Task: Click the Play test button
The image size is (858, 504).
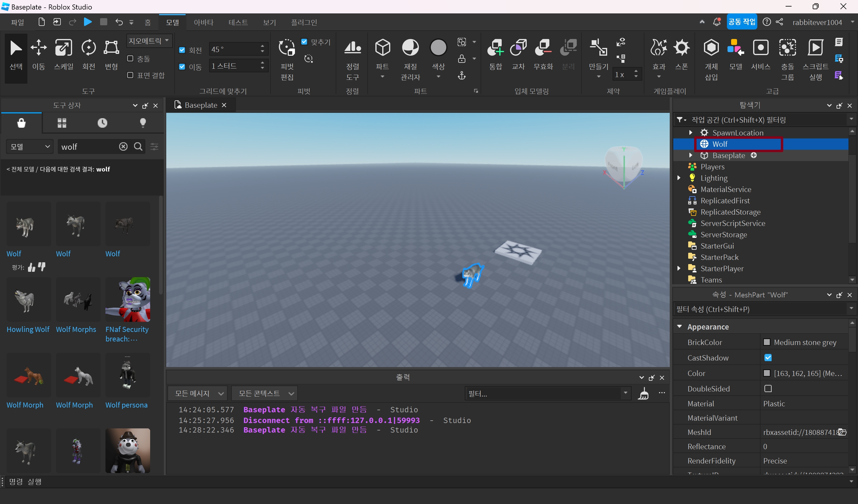Action: pos(88,22)
